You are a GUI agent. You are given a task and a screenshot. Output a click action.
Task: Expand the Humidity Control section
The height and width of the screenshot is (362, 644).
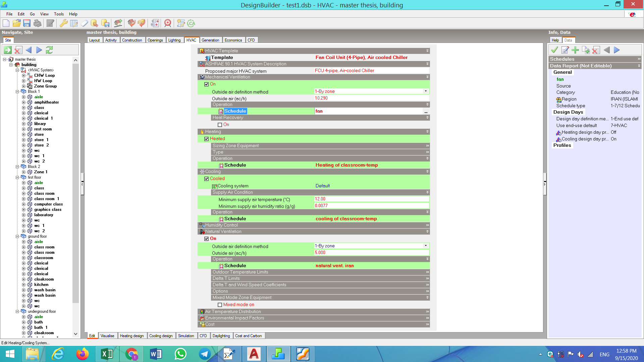pos(314,225)
